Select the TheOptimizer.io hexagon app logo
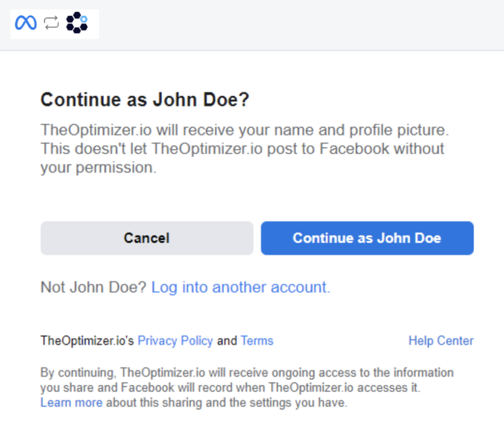The width and height of the screenshot is (504, 423). [x=77, y=23]
